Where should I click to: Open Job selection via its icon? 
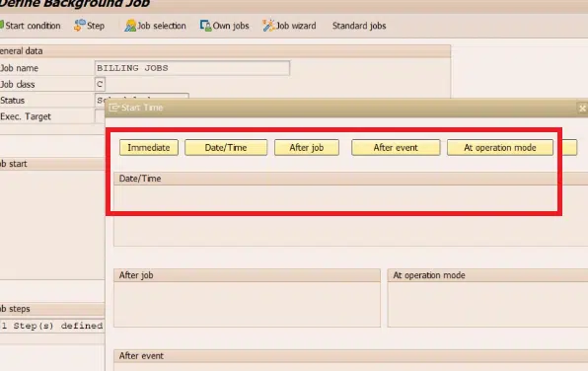tap(130, 26)
